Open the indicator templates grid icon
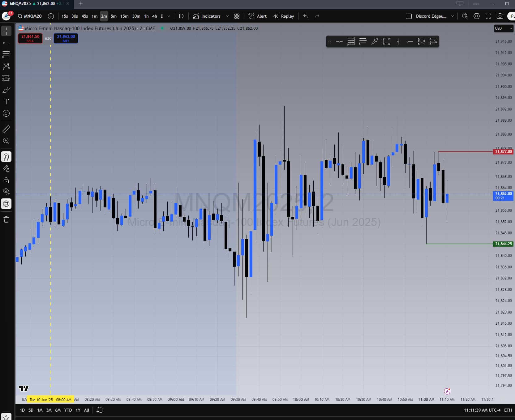 [237, 16]
